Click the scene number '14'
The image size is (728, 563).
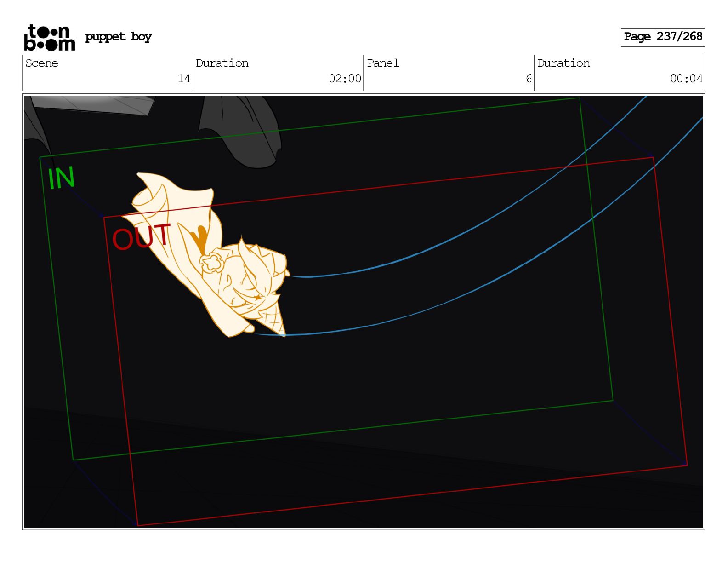pyautogui.click(x=184, y=79)
